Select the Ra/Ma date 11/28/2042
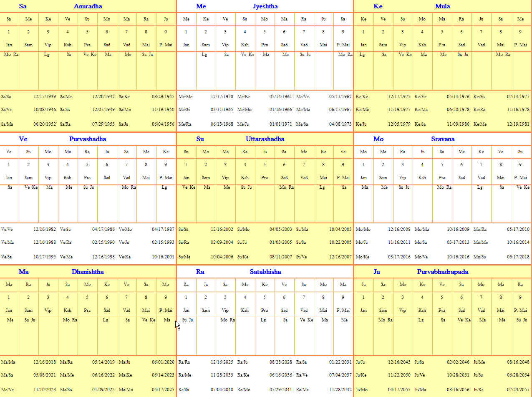The height and width of the screenshot is (397, 532). click(x=340, y=389)
